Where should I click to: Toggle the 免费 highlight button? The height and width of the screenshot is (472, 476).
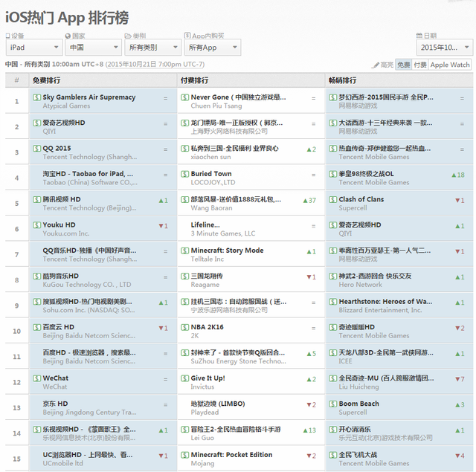(x=403, y=65)
